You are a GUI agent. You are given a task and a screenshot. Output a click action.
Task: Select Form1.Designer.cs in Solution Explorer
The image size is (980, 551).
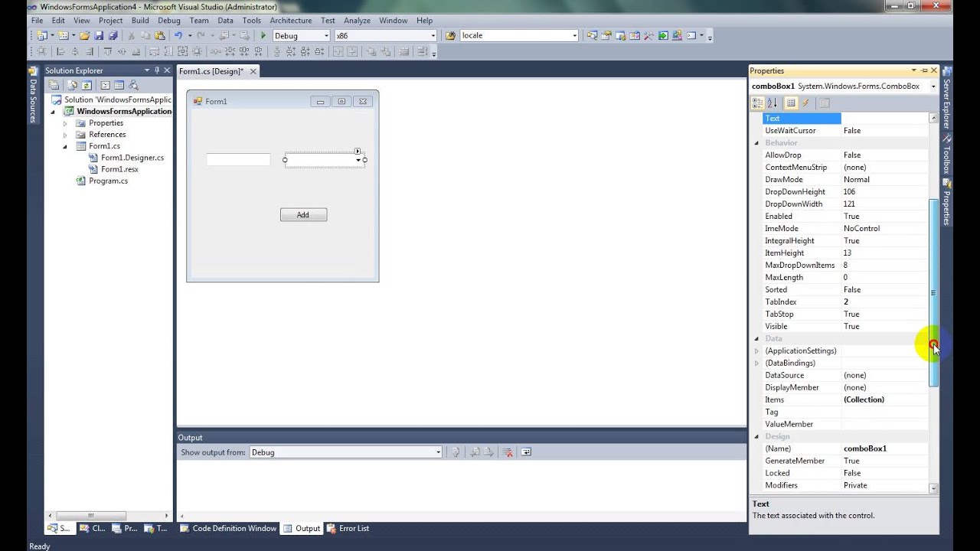[132, 158]
